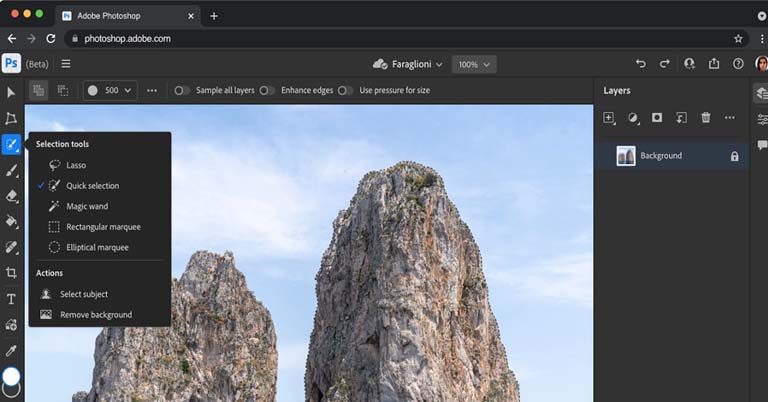Show the Layers panel sidebar icon
768x402 pixels.
(x=761, y=93)
